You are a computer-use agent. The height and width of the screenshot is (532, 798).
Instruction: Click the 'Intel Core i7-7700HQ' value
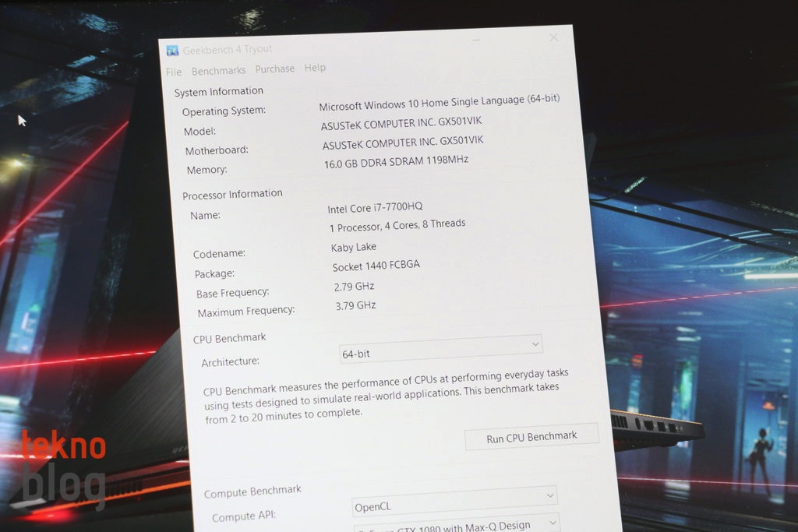[375, 207]
